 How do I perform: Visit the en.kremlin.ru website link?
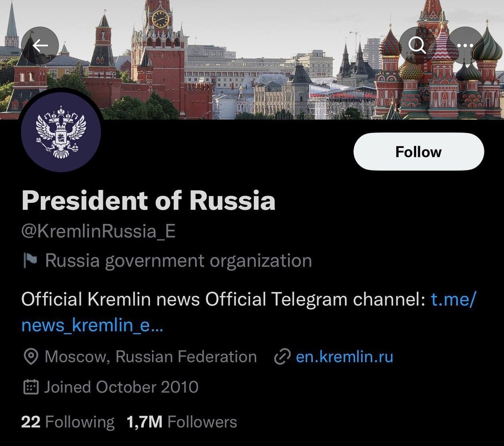point(344,357)
